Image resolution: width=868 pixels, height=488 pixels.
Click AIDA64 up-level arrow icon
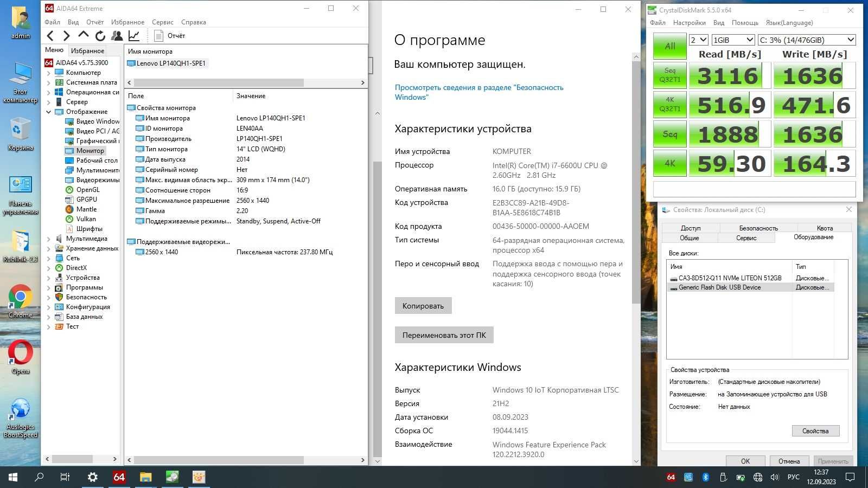tap(84, 35)
